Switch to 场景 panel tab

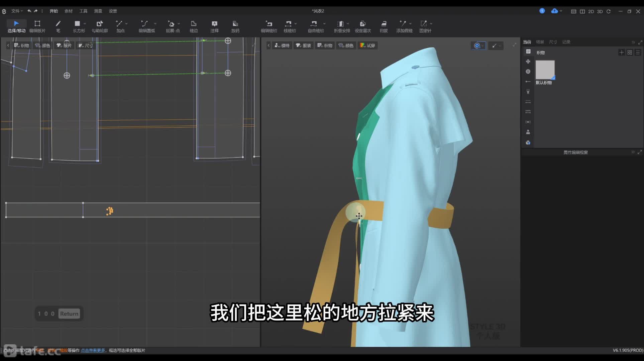[x=540, y=42]
